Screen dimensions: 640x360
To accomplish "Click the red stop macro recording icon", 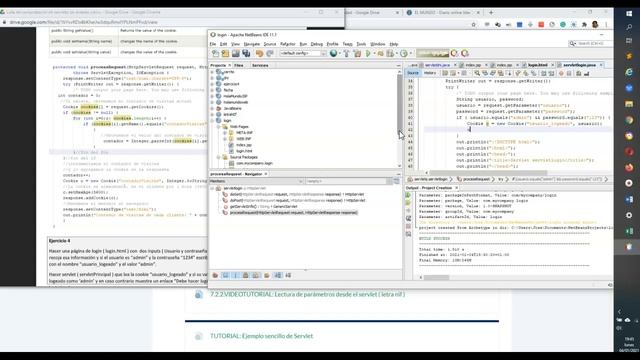I will tap(561, 73).
